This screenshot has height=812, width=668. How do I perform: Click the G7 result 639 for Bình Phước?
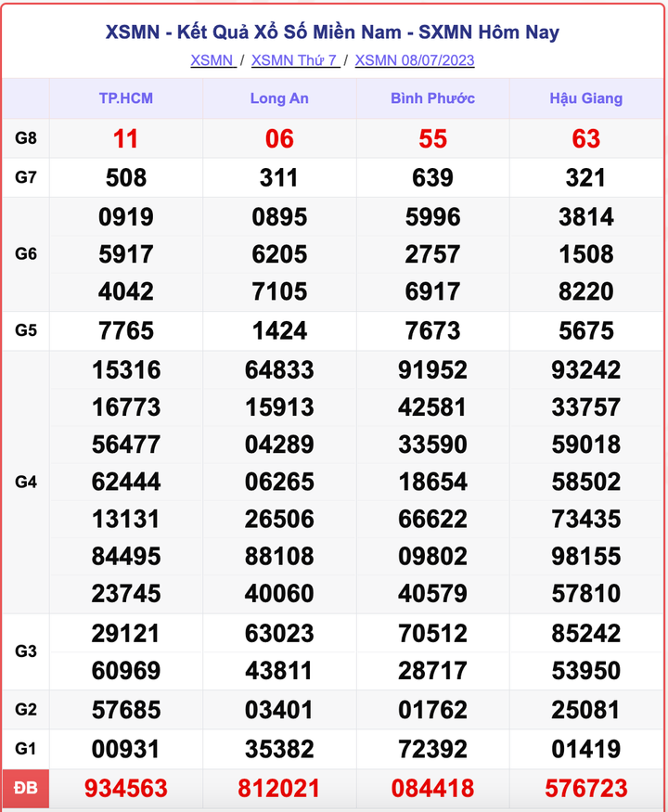pyautogui.click(x=432, y=177)
